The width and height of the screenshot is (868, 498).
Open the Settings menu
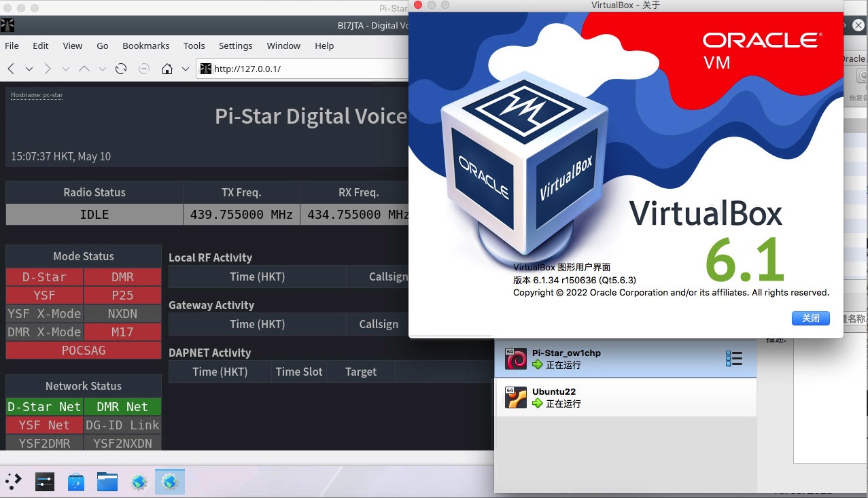pos(236,46)
